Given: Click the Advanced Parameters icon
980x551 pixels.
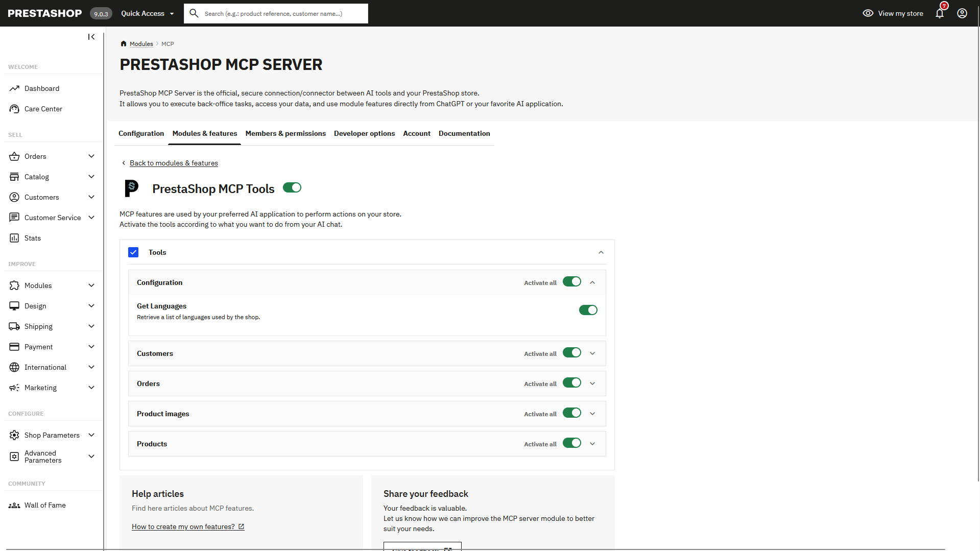Looking at the screenshot, I should pyautogui.click(x=14, y=457).
